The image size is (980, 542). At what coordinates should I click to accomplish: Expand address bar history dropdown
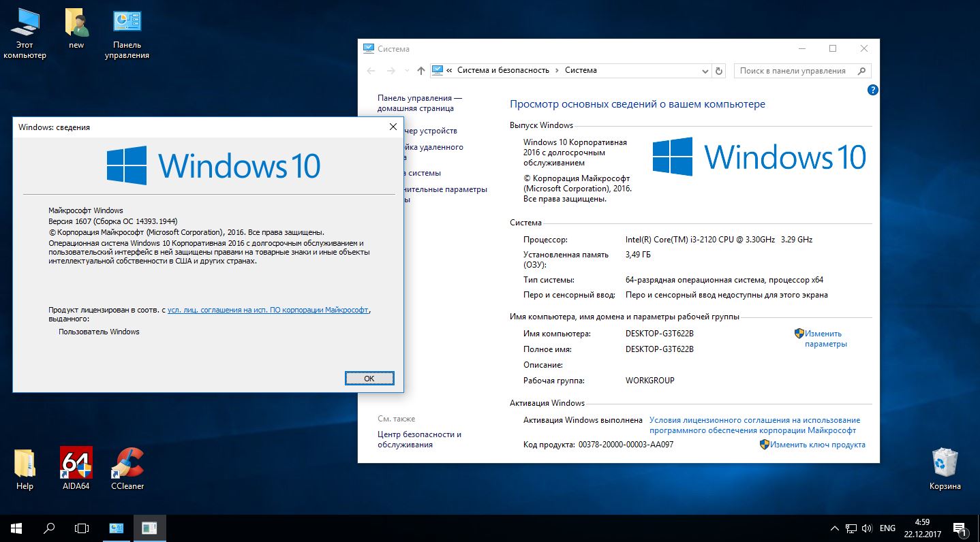pos(705,71)
